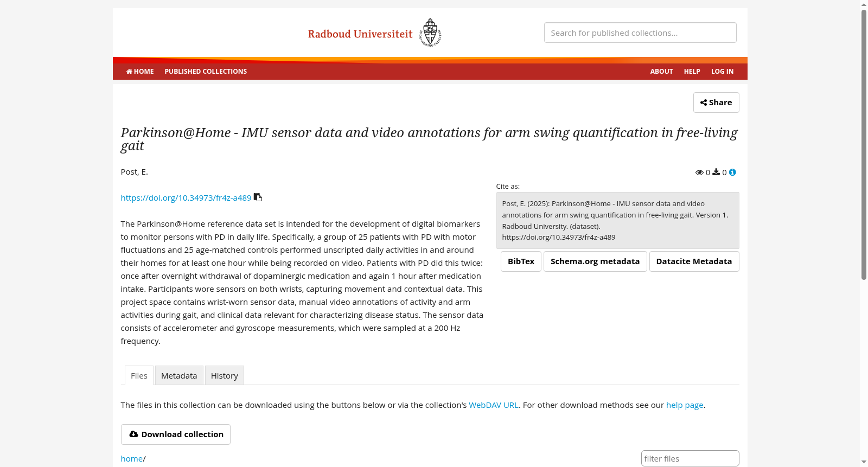Open the Help menu item
The image size is (868, 467).
tap(692, 72)
